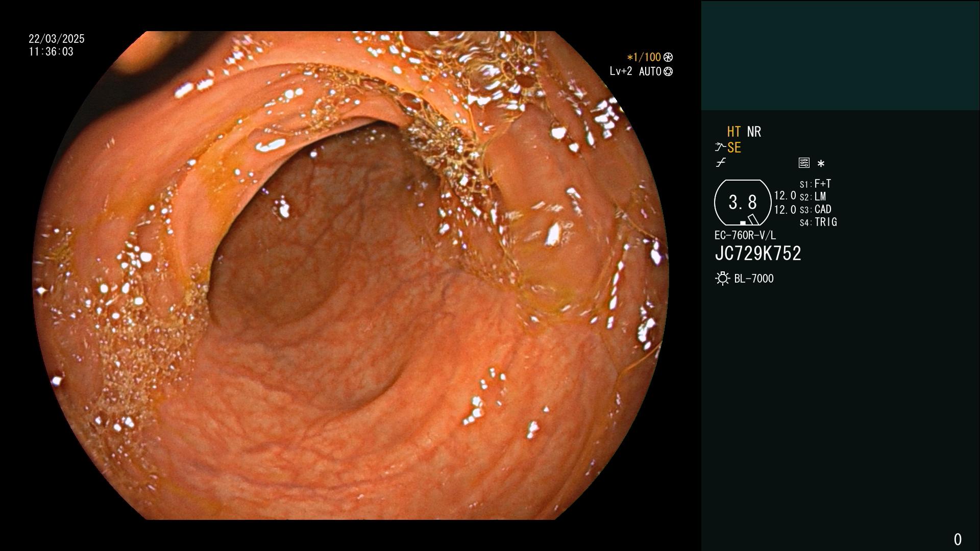Click the tone curve icon below SE
Image resolution: width=980 pixels, height=551 pixels.
(721, 163)
